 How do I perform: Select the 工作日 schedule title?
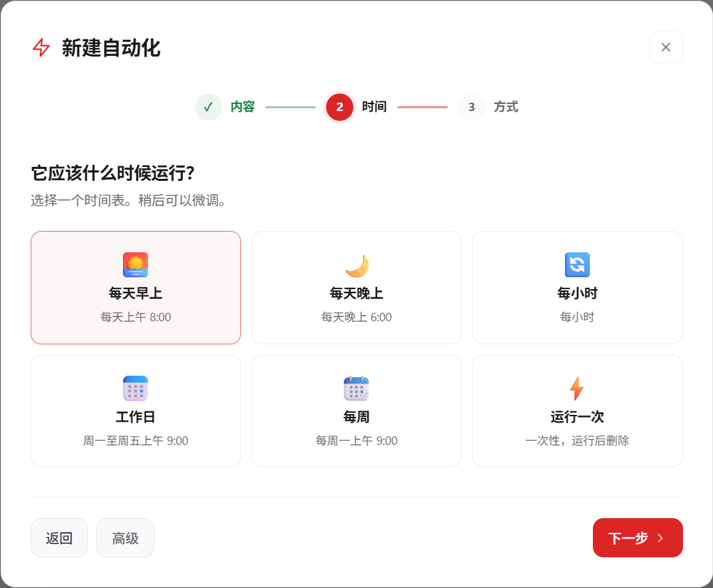point(135,417)
